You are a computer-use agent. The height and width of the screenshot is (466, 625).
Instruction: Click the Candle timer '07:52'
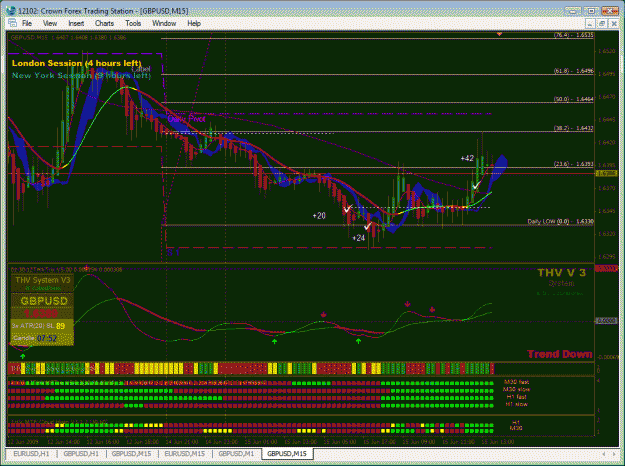pyautogui.click(x=47, y=338)
